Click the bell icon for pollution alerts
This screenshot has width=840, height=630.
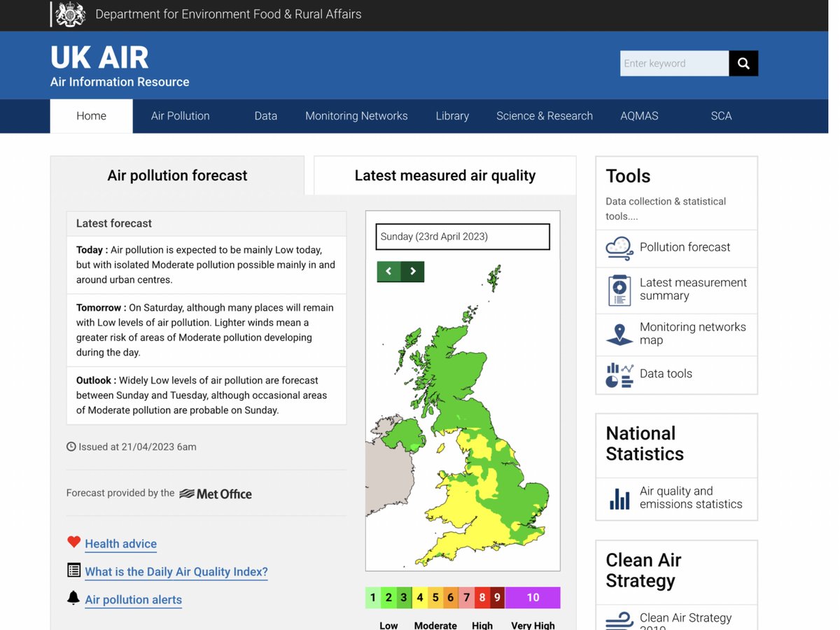point(73,598)
